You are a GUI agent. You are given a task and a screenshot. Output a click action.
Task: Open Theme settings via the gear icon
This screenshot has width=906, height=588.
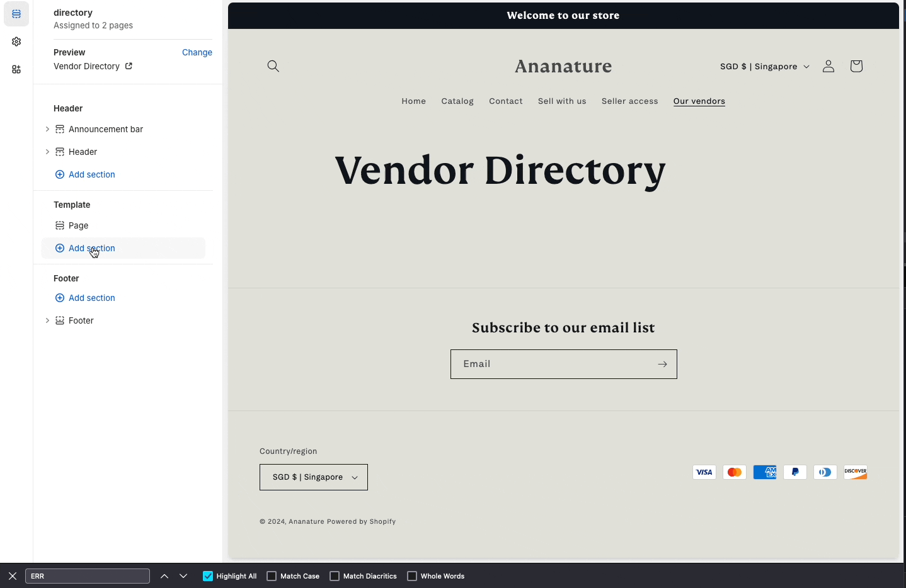point(16,42)
